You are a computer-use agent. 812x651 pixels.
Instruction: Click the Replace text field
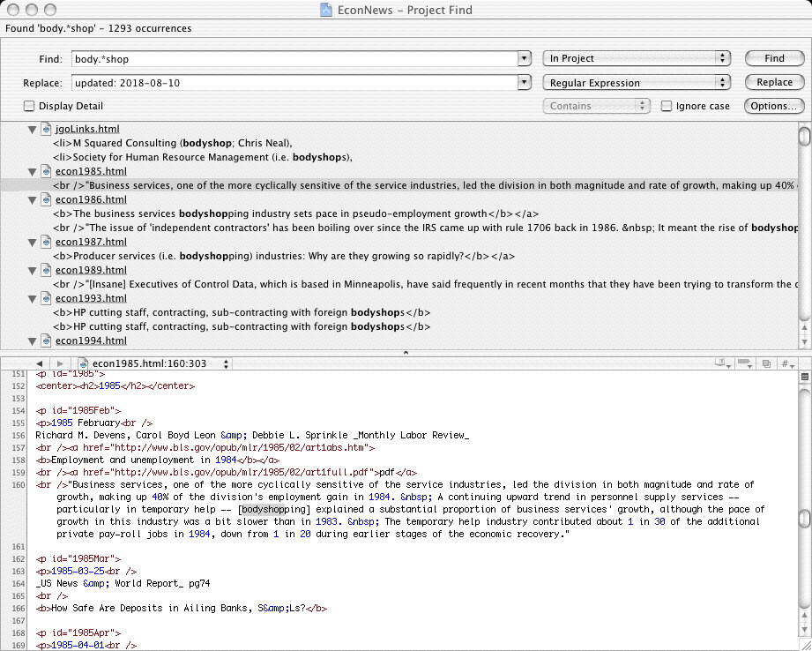tap(295, 82)
